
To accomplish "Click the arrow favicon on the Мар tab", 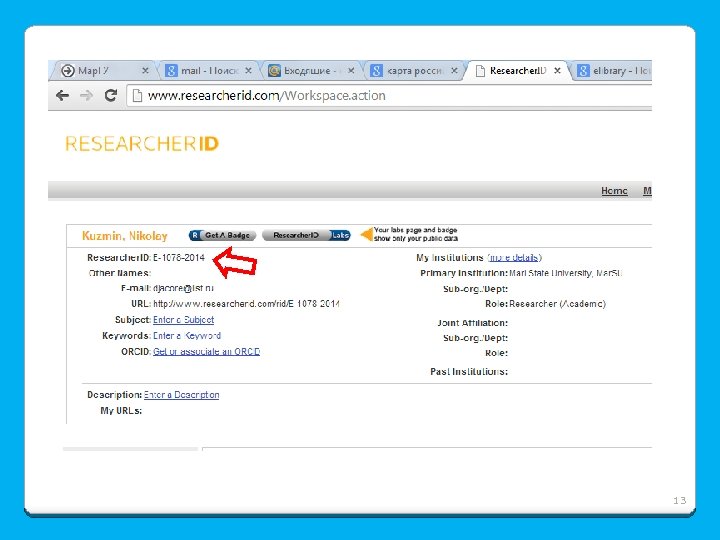I will (x=68, y=71).
